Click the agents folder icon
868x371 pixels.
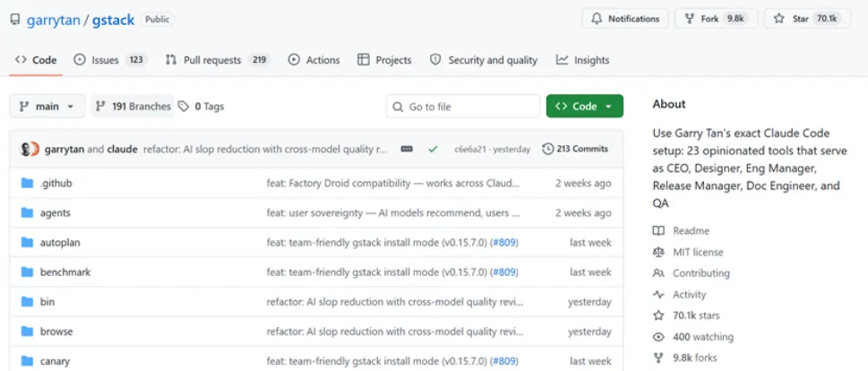point(27,212)
